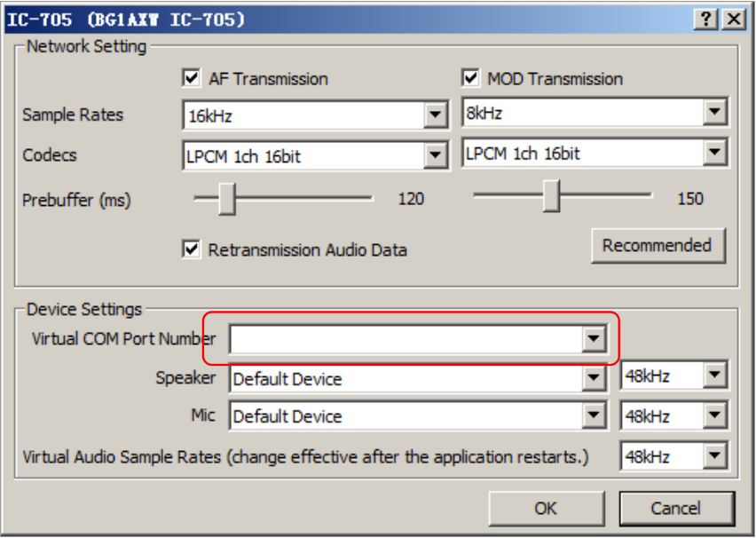
Task: Click the Sample Rates label
Action: [x=73, y=115]
